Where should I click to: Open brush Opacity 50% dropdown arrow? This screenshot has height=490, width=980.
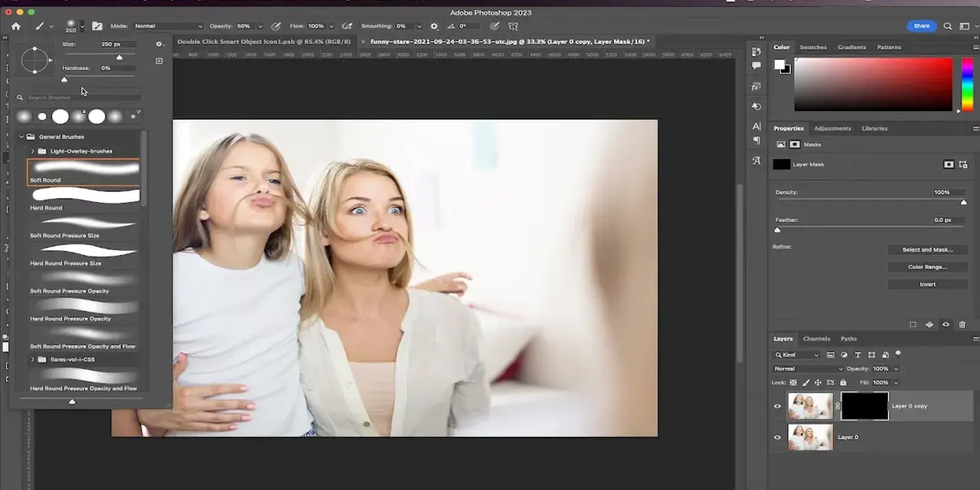click(x=260, y=26)
